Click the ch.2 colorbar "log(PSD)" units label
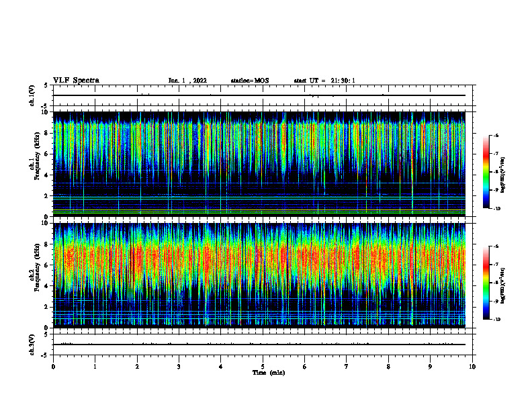532x411 pixels. (x=503, y=285)
